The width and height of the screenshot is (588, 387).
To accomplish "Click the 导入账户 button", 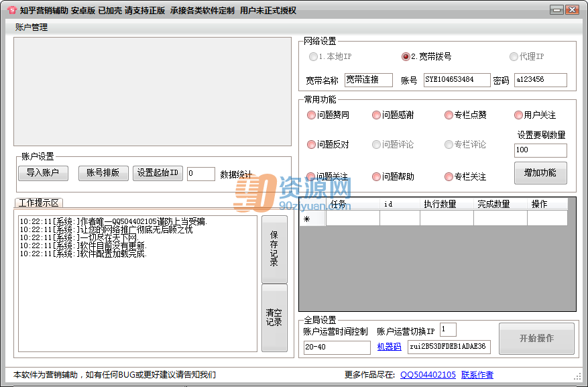I will tap(43, 173).
